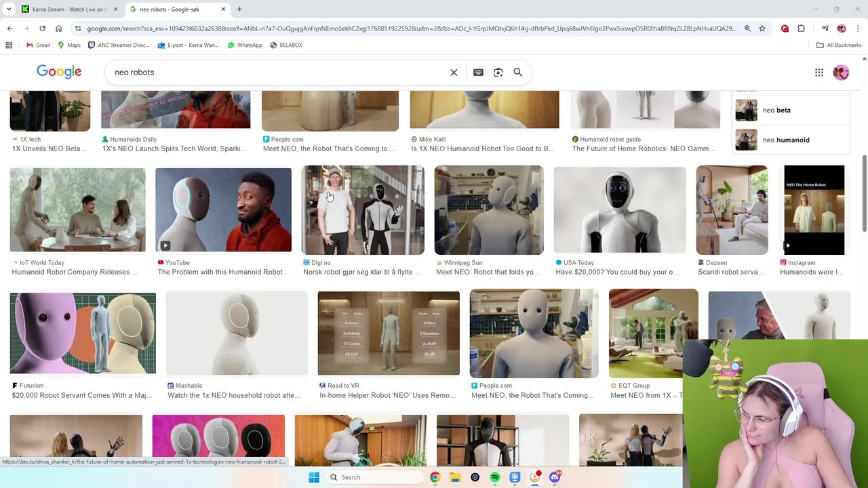Image resolution: width=868 pixels, height=488 pixels.
Task: Open the Winnipeg Sun Meet NEO image
Action: pyautogui.click(x=489, y=210)
